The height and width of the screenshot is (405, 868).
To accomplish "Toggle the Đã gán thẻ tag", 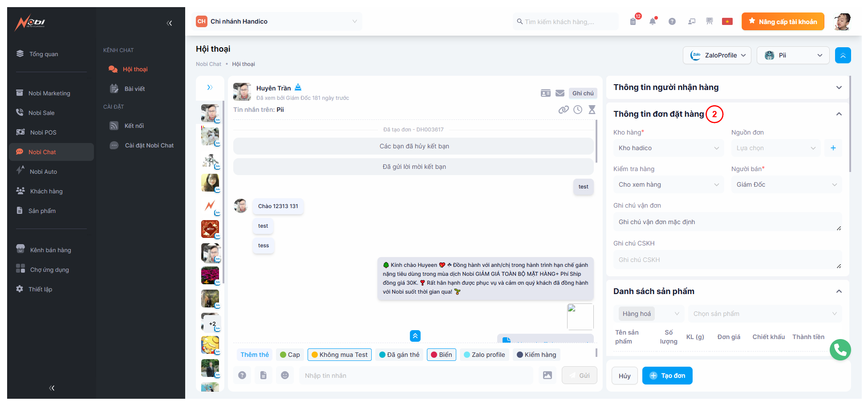I will [x=399, y=355].
